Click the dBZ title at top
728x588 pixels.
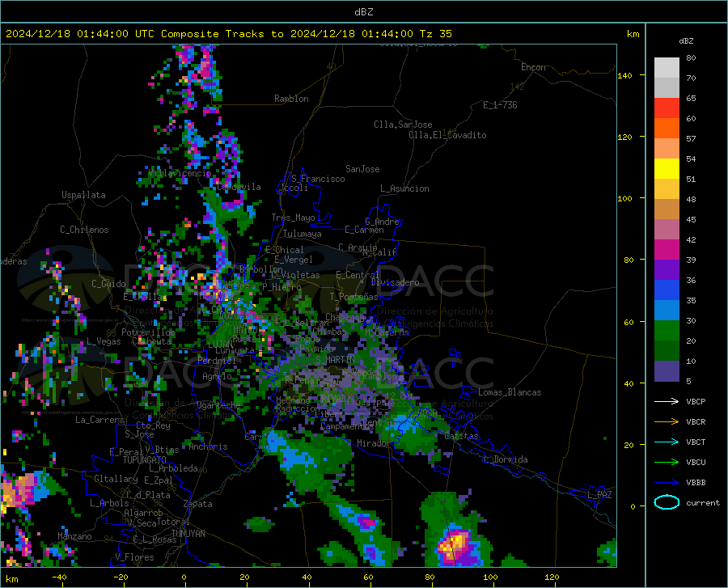[363, 12]
